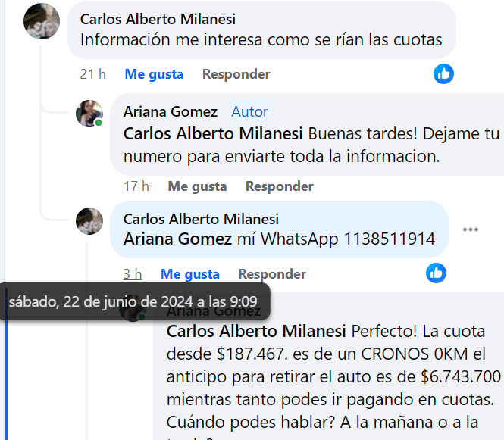Toggle Me gusta under Ariana's 17 h reply

coord(197,186)
